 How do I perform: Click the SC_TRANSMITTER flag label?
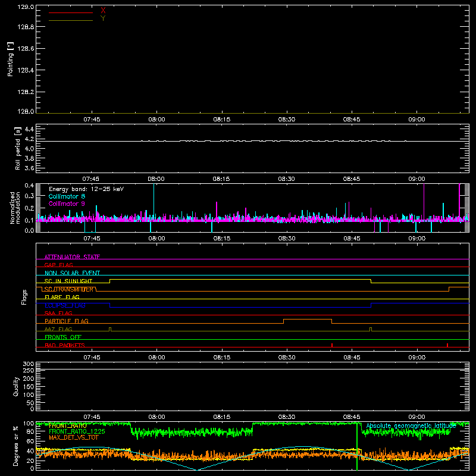(x=69, y=289)
